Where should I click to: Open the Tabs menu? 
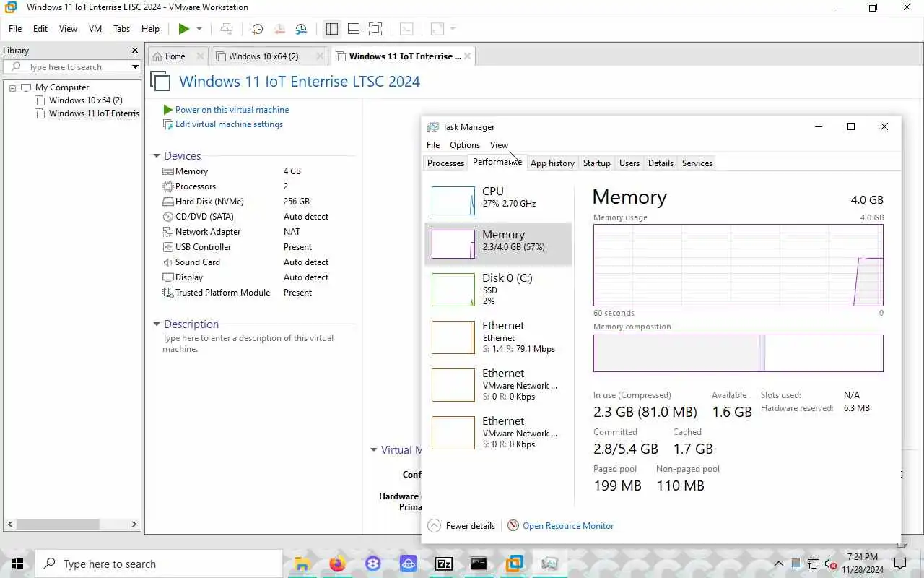point(121,29)
